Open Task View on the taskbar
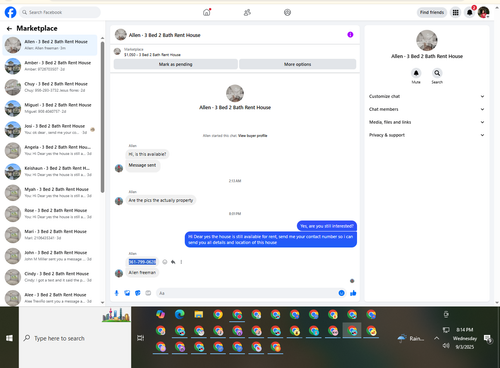This screenshot has width=500, height=368. [141, 338]
